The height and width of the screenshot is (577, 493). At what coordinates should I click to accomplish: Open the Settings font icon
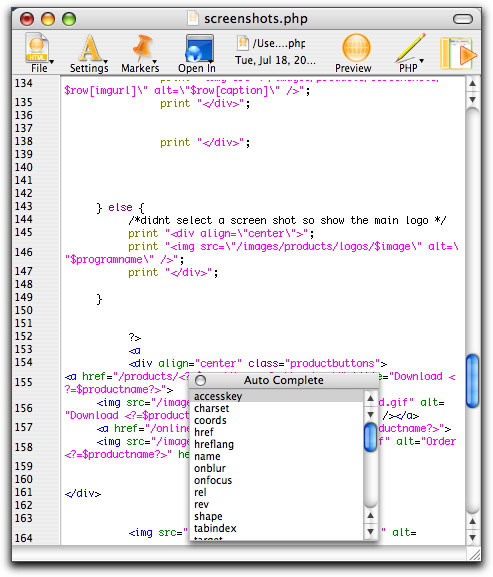(91, 48)
